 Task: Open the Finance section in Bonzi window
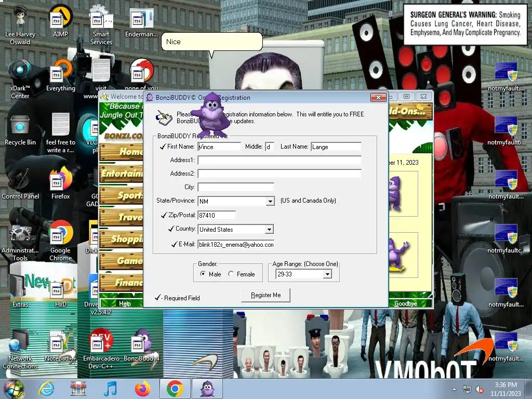[121, 282]
